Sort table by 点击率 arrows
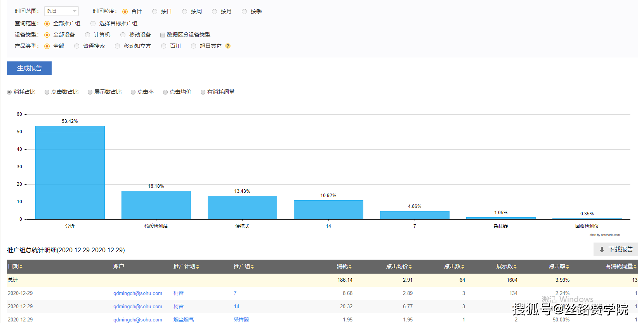Image resolution: width=644 pixels, height=323 pixels. point(568,267)
